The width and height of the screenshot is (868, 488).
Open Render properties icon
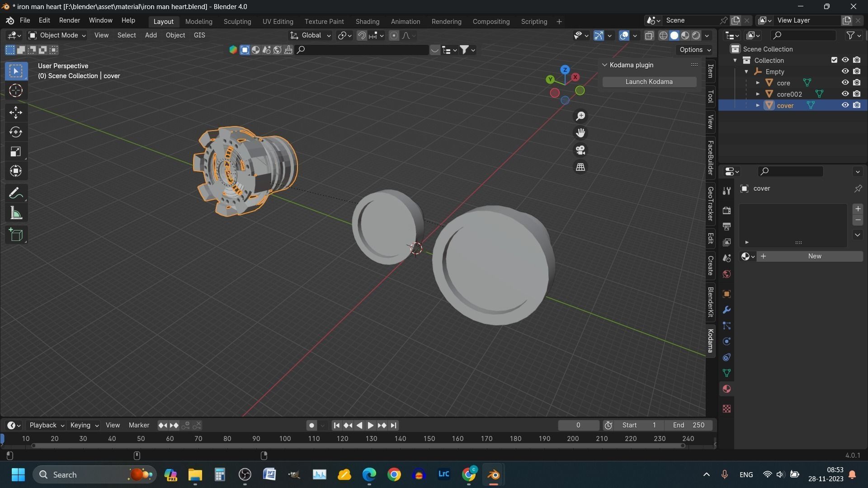[x=726, y=211]
